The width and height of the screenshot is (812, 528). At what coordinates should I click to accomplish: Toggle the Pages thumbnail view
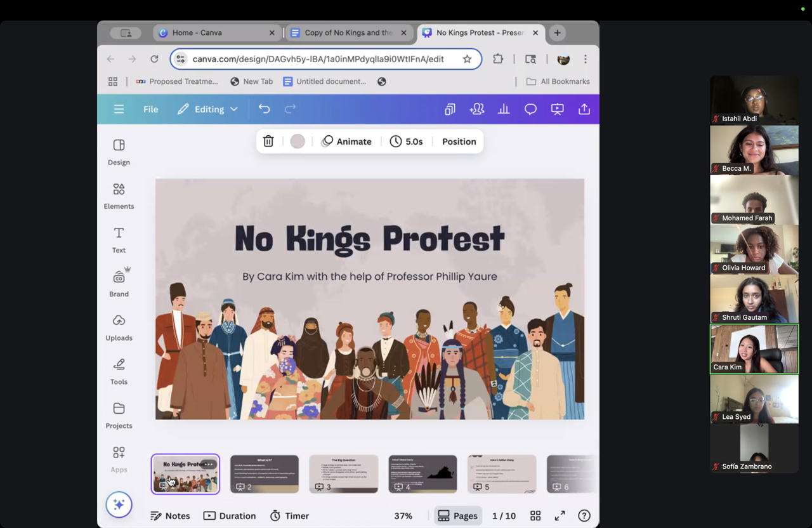[x=457, y=516]
